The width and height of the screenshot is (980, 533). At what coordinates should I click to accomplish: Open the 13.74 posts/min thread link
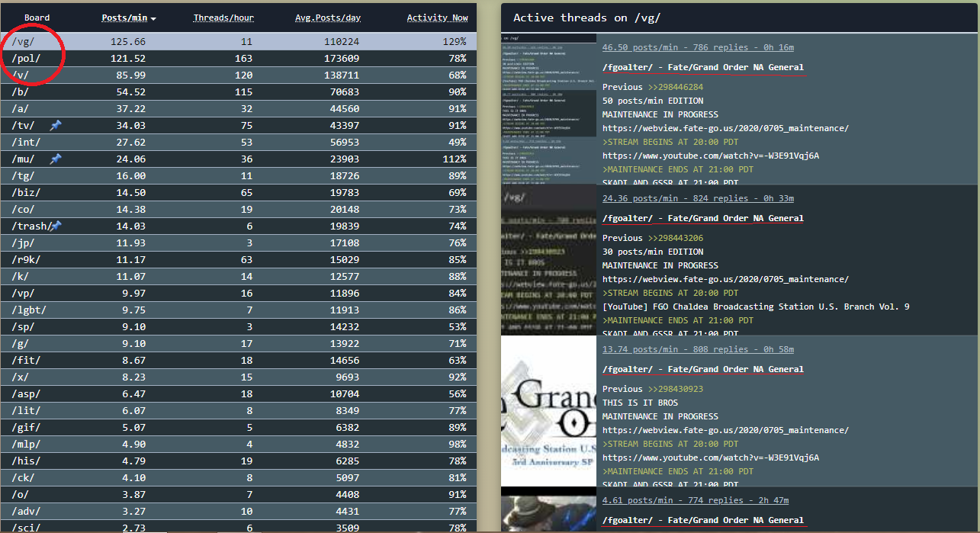698,349
